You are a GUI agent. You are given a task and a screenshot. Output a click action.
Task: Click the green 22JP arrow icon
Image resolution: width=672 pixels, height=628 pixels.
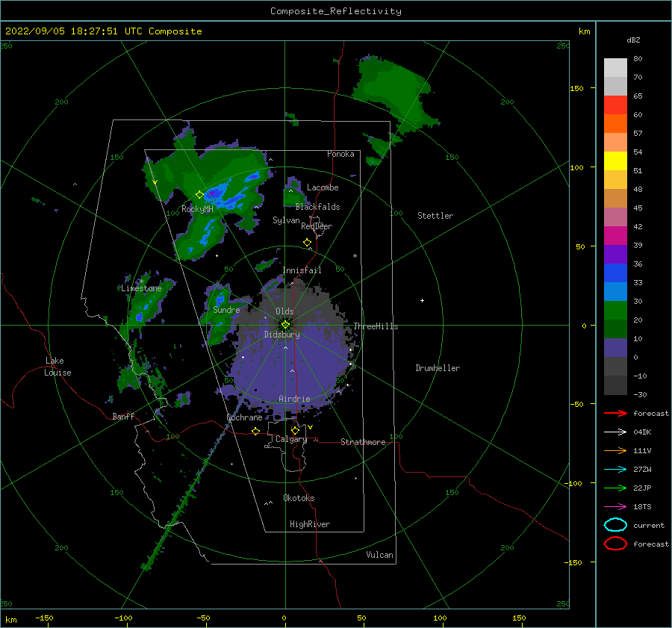coord(615,488)
